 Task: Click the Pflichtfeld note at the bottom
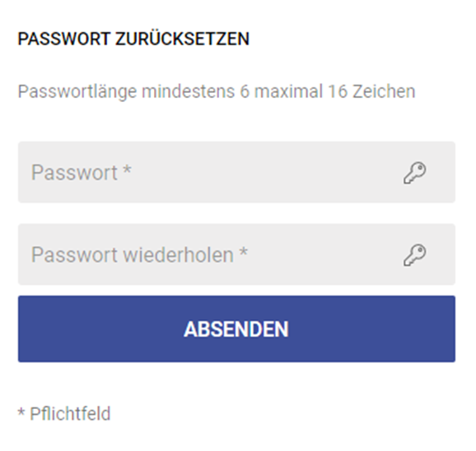64,413
